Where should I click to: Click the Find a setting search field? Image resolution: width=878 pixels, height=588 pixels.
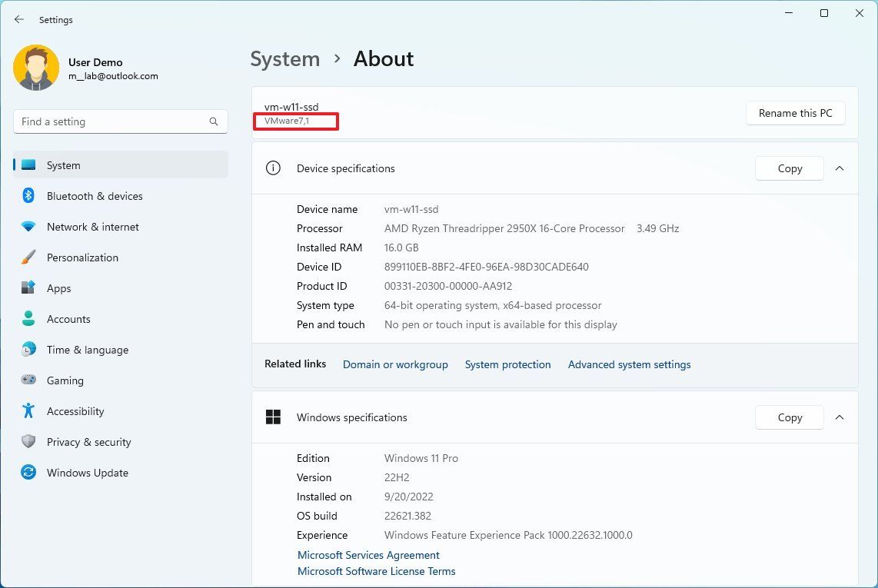[x=120, y=121]
